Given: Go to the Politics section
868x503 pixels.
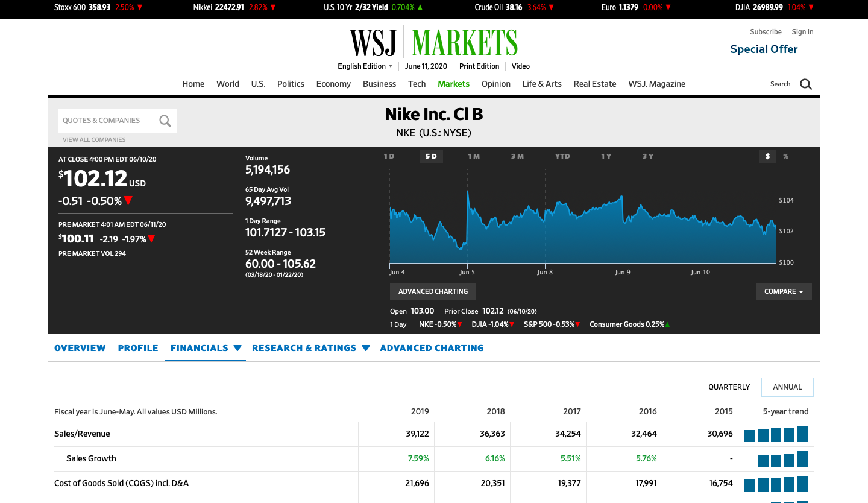Looking at the screenshot, I should 291,84.
